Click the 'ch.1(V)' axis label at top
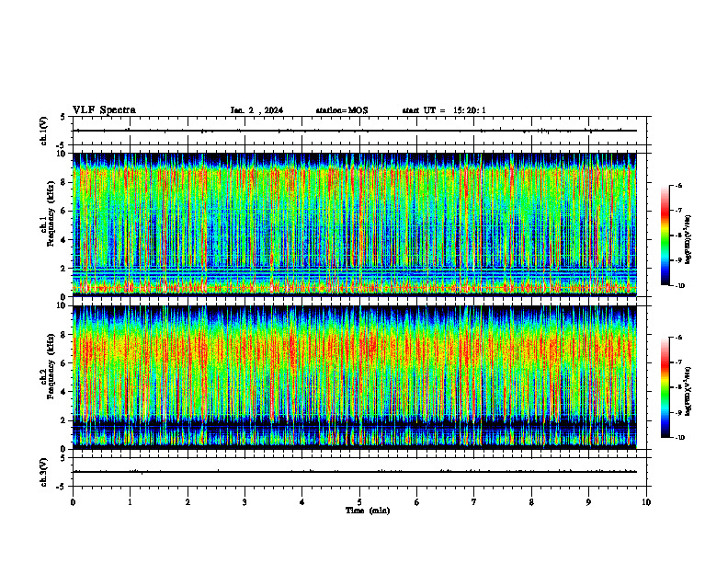 (x=43, y=131)
